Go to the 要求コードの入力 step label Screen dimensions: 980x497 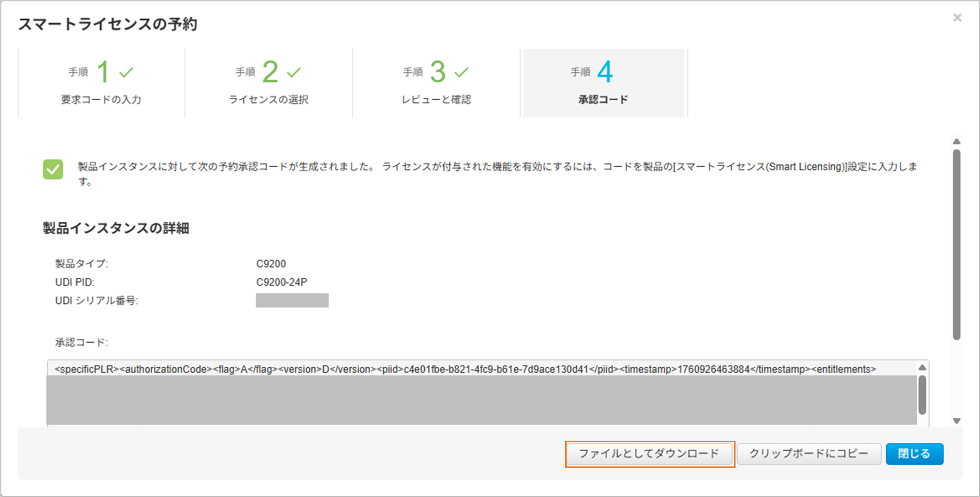click(101, 100)
